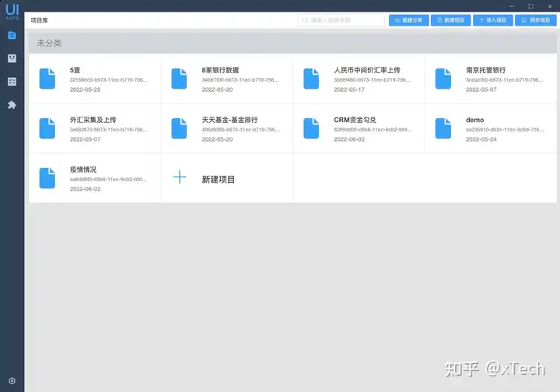Open project titled 南京托管银行
The height and width of the screenshot is (392, 560).
(x=485, y=70)
